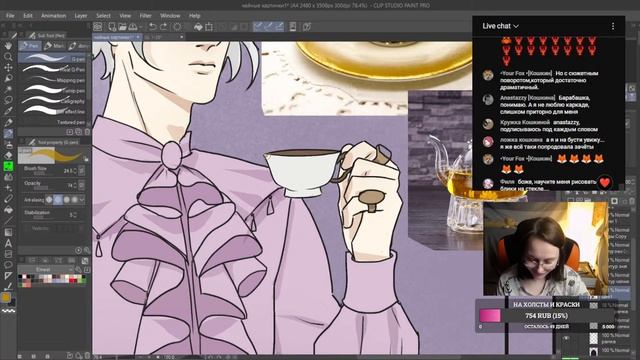
Task: Select the Text tool
Action: click(x=8, y=243)
